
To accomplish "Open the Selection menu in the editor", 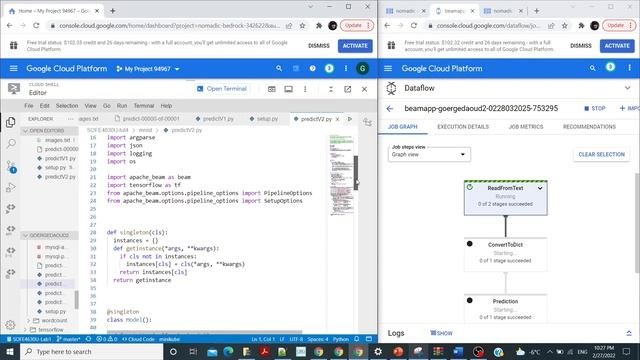I will click(67, 106).
